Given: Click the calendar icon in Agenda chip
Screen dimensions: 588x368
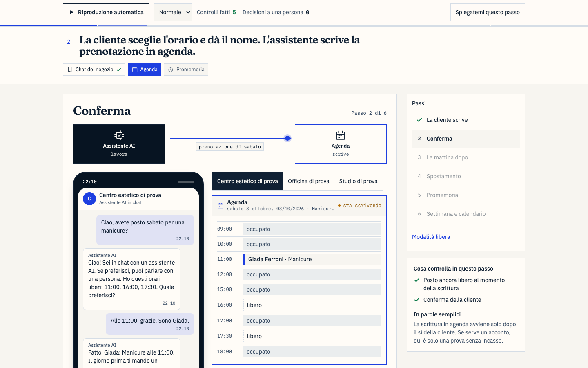Looking at the screenshot, I should (x=135, y=70).
